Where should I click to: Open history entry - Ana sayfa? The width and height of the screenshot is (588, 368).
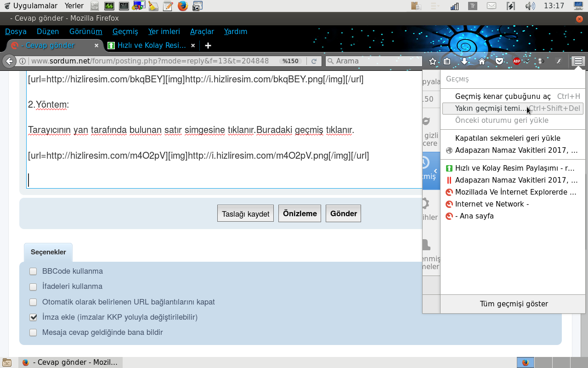[513, 216]
